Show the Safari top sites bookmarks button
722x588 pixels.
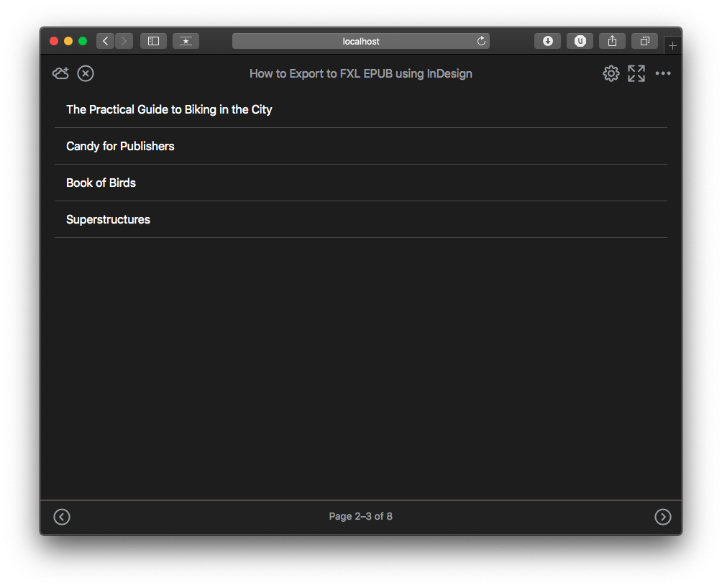(x=186, y=41)
